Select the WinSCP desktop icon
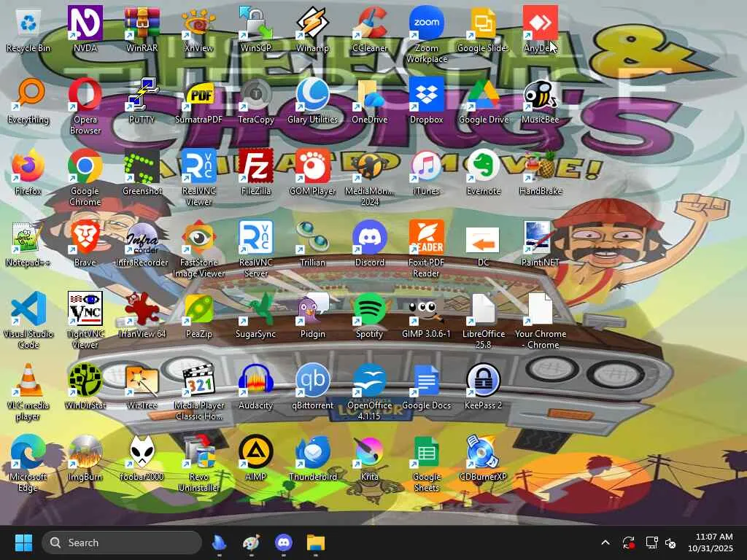The width and height of the screenshot is (747, 560). [x=256, y=23]
